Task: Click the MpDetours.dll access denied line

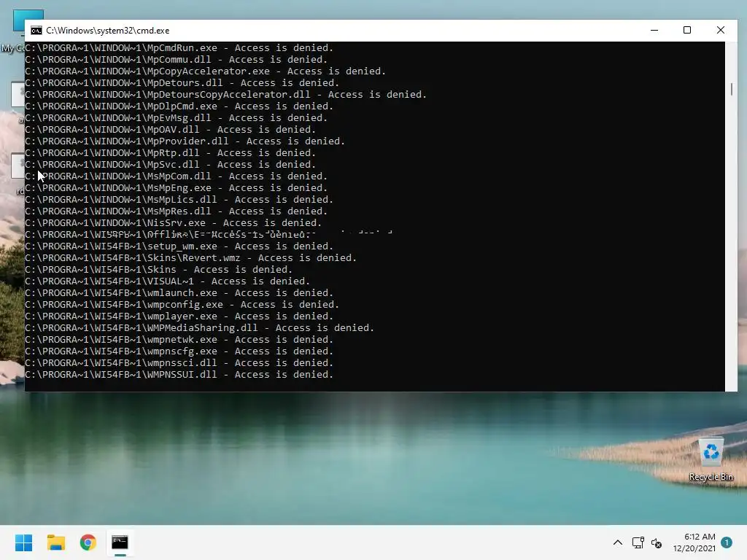Action: click(x=182, y=83)
